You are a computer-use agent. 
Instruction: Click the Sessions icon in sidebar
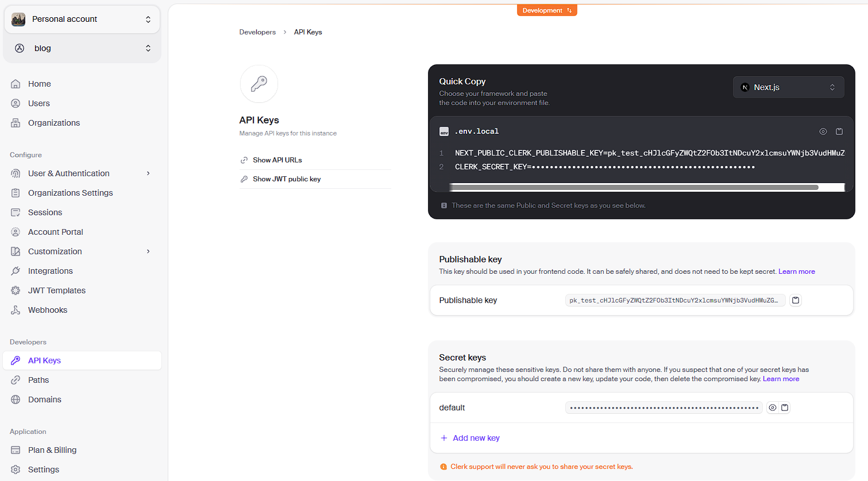pyautogui.click(x=16, y=212)
